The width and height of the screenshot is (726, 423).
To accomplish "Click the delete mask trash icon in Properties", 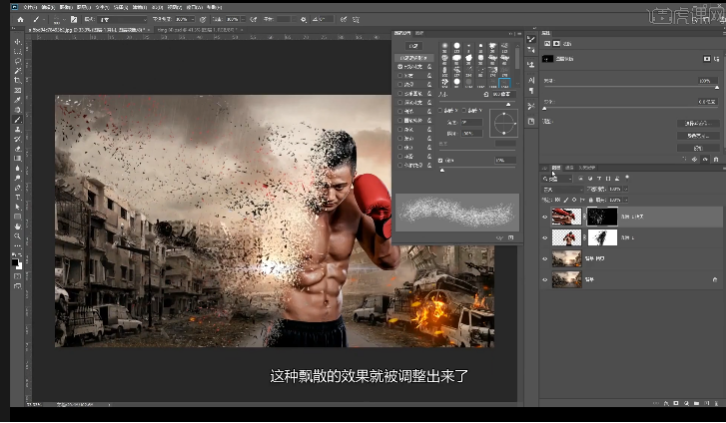I will (x=716, y=157).
